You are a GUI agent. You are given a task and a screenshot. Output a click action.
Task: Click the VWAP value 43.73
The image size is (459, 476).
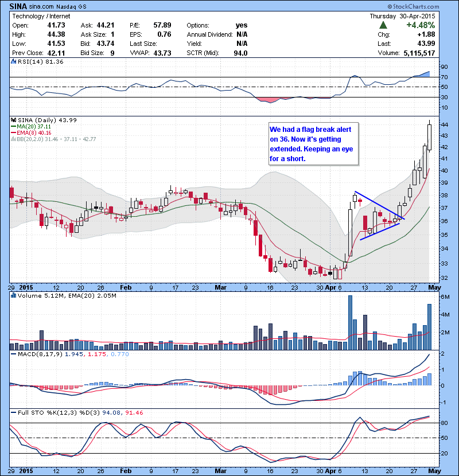(x=162, y=53)
